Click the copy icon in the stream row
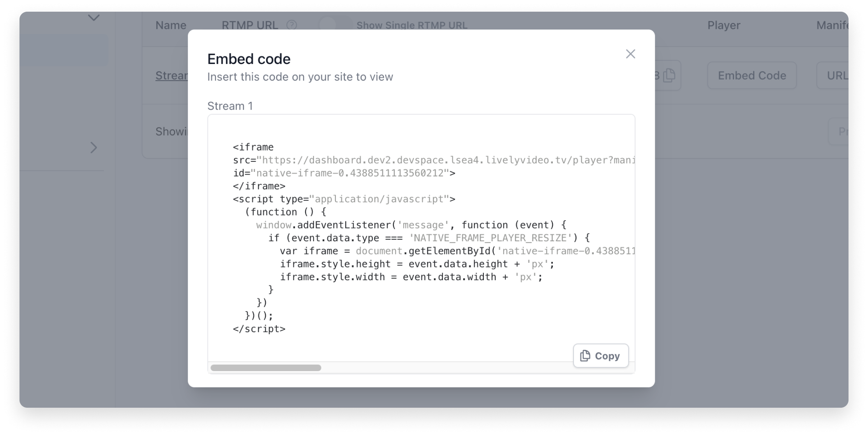The image size is (868, 435). [x=669, y=75]
